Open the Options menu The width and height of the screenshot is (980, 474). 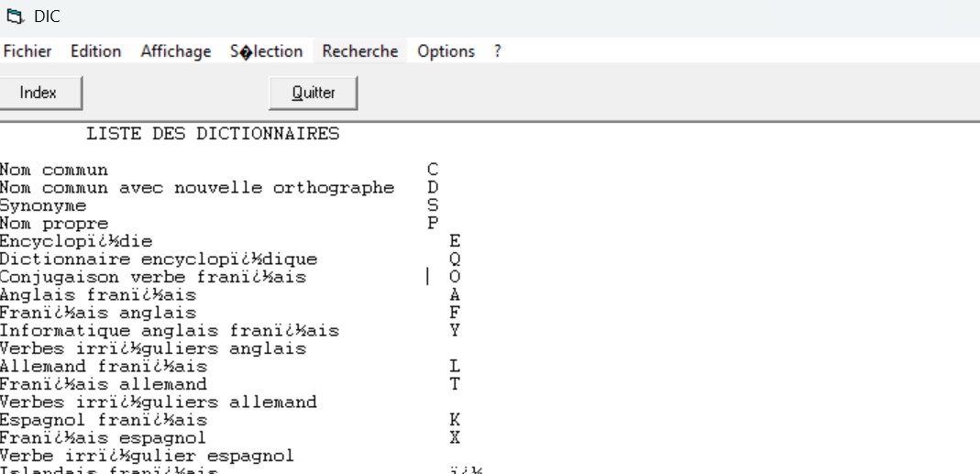click(x=446, y=51)
